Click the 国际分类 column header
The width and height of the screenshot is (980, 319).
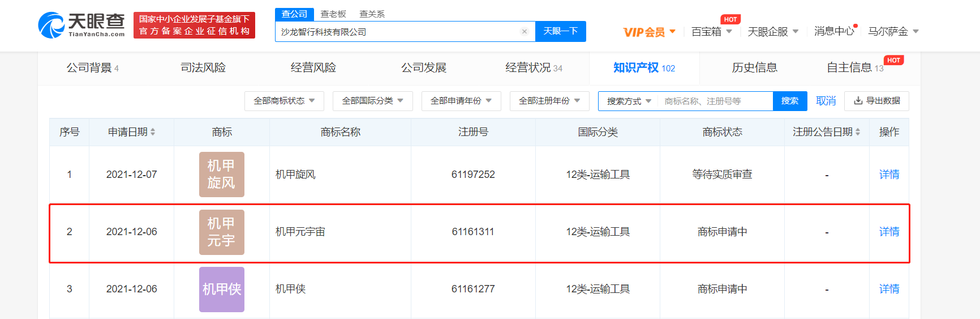coord(598,132)
